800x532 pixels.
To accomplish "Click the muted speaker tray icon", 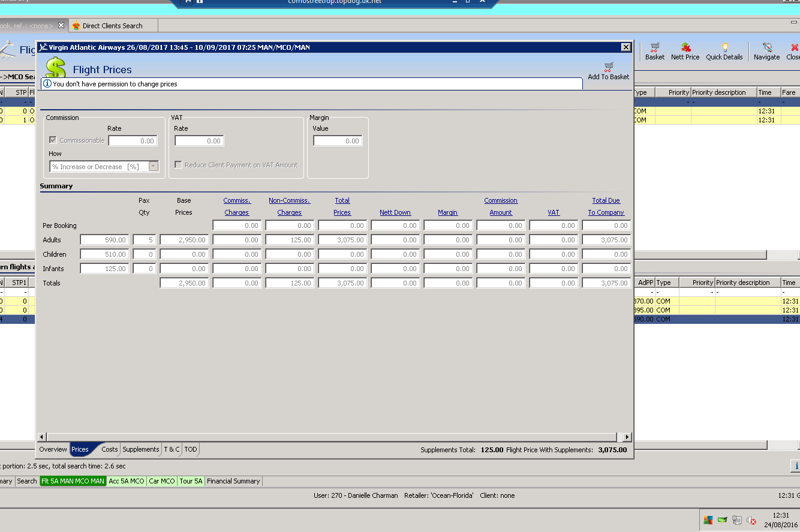I will coord(751,520).
